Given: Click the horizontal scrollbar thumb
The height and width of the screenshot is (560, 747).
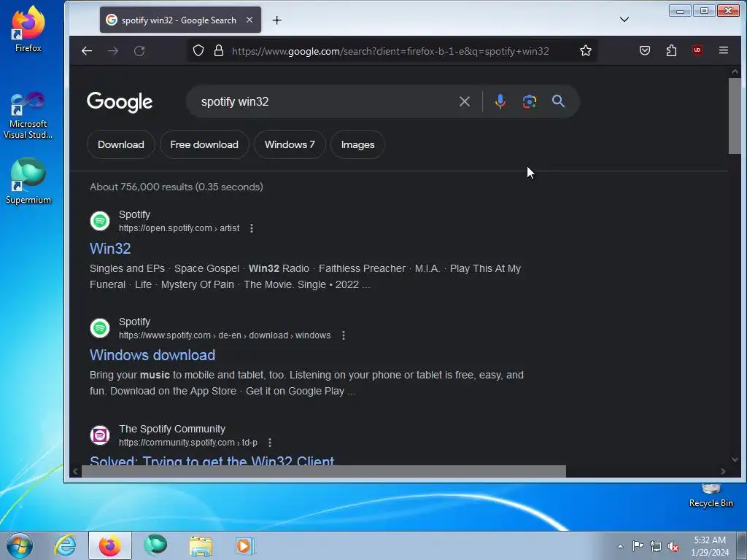Looking at the screenshot, I should click(324, 472).
